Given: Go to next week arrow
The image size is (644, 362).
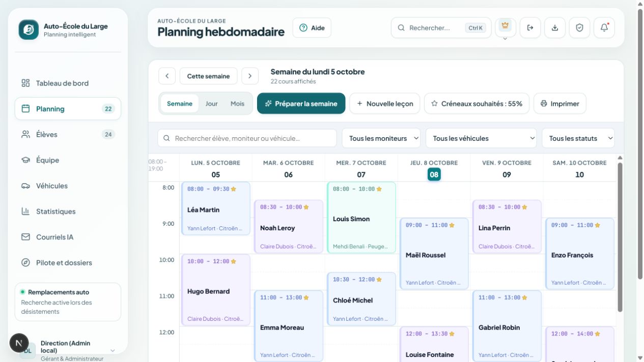Looking at the screenshot, I should [250, 76].
